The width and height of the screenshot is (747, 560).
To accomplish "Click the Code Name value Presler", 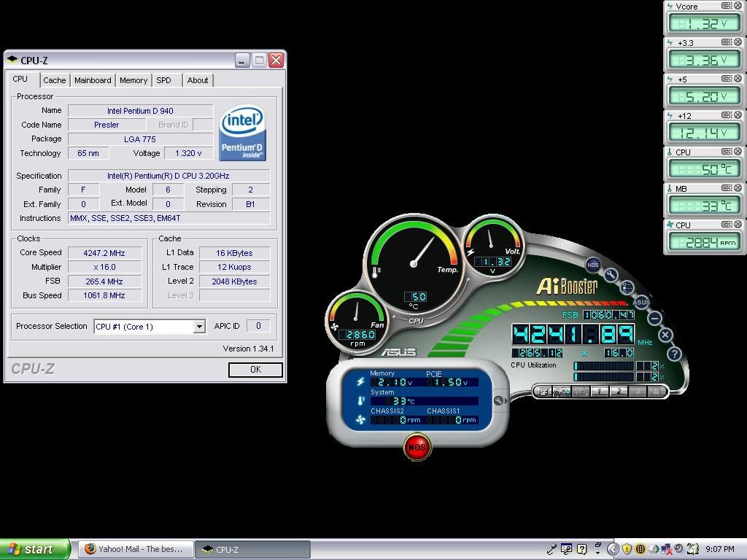I will point(107,125).
